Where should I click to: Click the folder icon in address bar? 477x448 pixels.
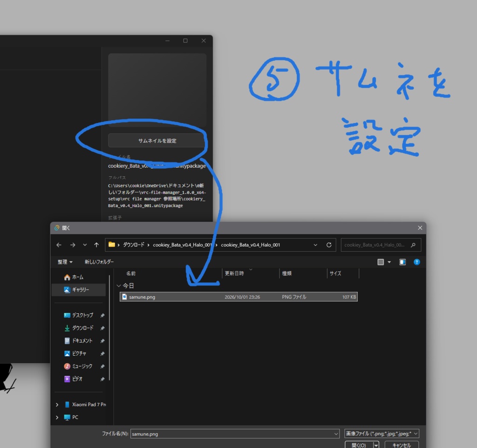pyautogui.click(x=112, y=245)
